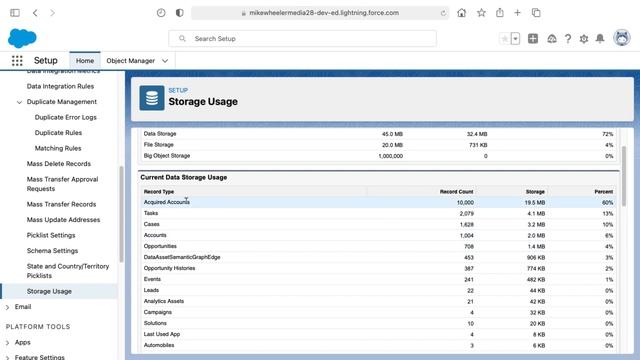Open Picklist Settings
The height and width of the screenshot is (360, 640).
tap(51, 235)
